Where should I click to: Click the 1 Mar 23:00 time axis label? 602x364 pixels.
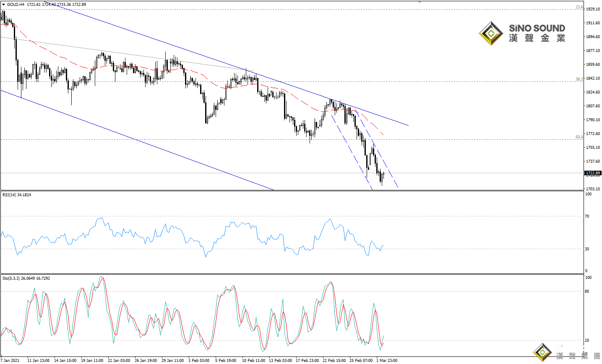click(386, 360)
